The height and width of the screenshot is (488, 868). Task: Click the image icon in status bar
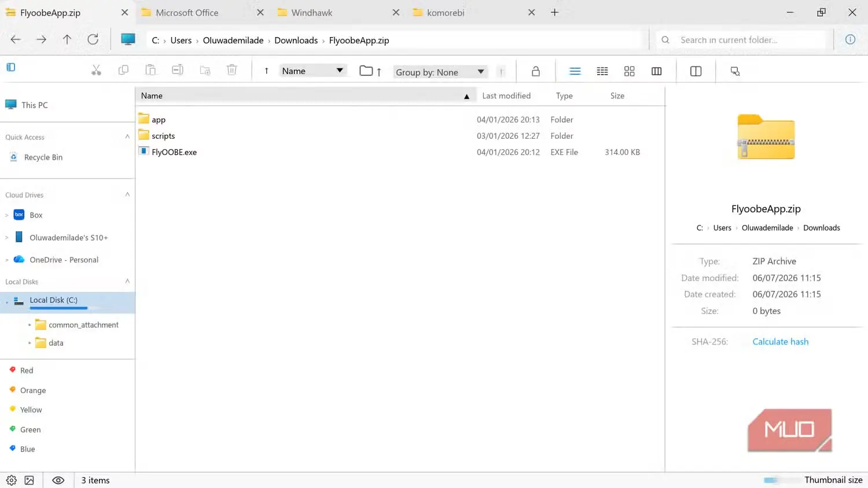[30, 480]
